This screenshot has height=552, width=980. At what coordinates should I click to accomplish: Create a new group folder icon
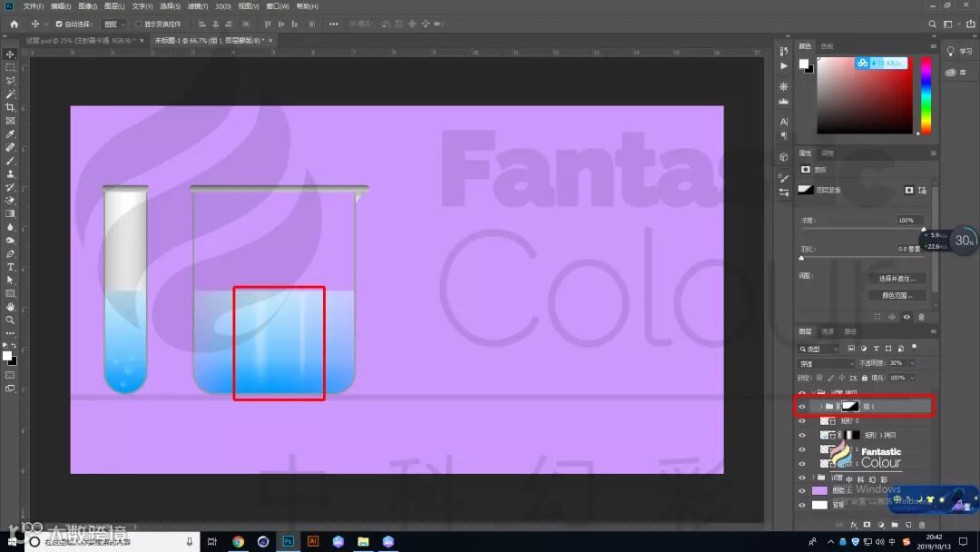[x=895, y=525]
